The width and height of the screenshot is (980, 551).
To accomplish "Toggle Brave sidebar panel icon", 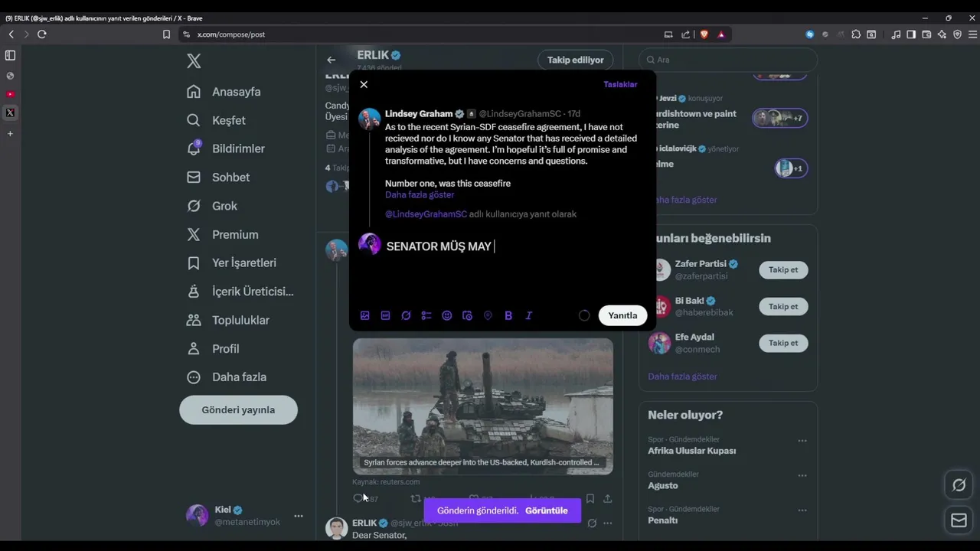I will tap(911, 34).
